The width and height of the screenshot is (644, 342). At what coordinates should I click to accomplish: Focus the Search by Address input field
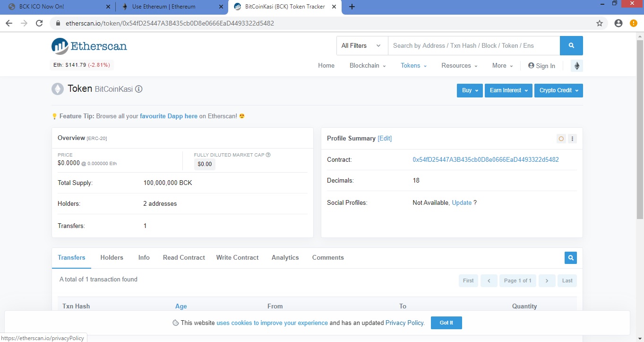tap(474, 45)
